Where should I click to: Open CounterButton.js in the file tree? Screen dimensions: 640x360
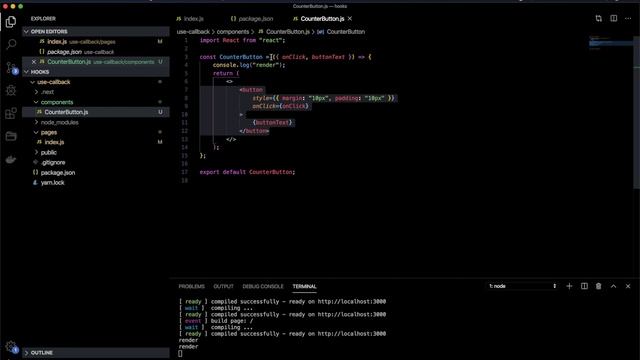pos(96,112)
